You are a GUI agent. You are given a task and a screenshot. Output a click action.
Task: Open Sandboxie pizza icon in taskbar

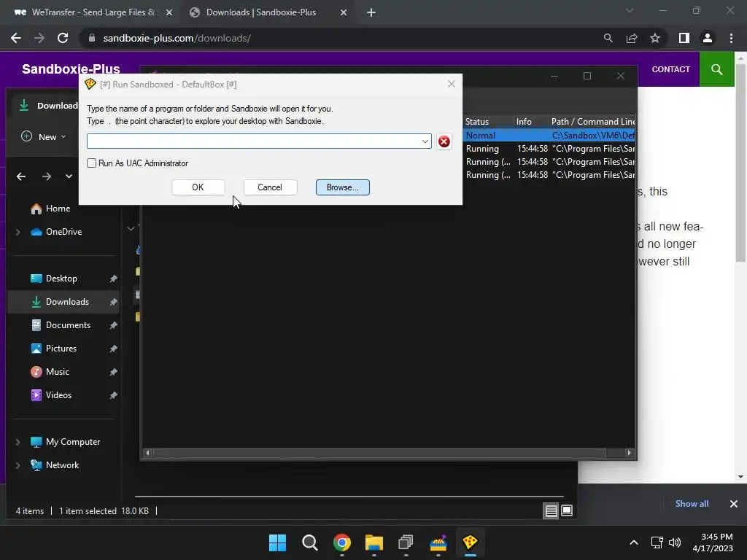(470, 542)
